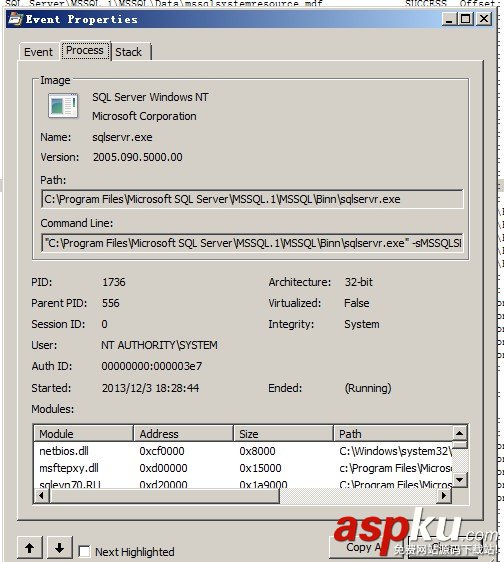Click the PID value 1736

coord(114,282)
